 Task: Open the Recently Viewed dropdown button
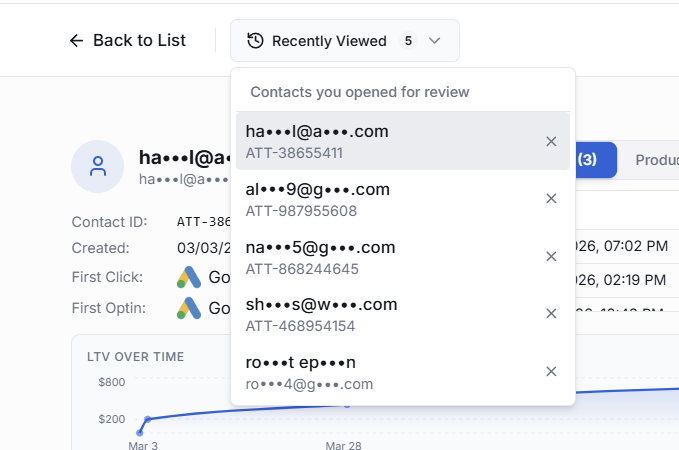coord(345,41)
